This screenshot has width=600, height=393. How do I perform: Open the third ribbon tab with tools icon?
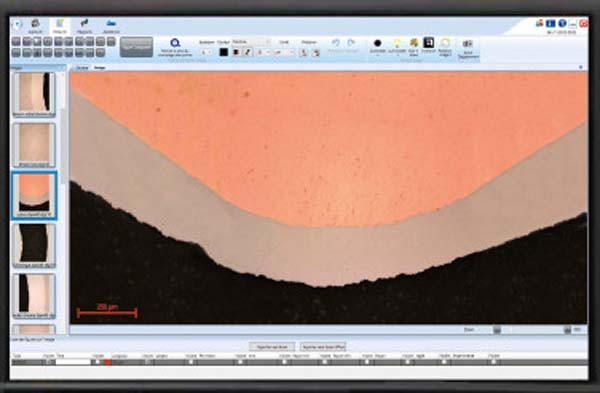(85, 26)
